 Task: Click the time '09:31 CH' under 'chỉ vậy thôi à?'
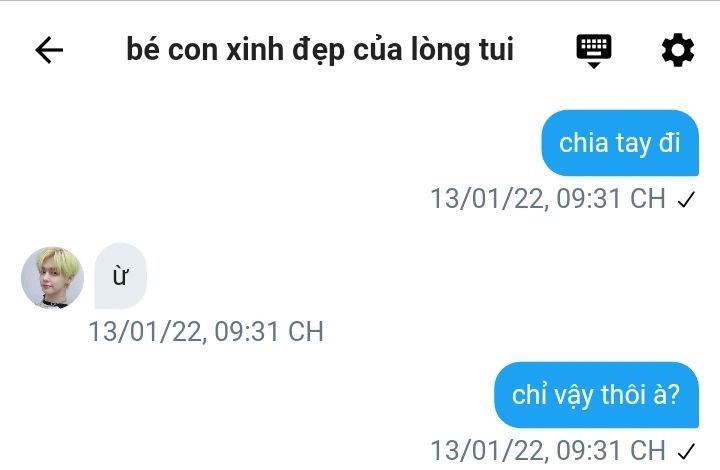tap(611, 450)
